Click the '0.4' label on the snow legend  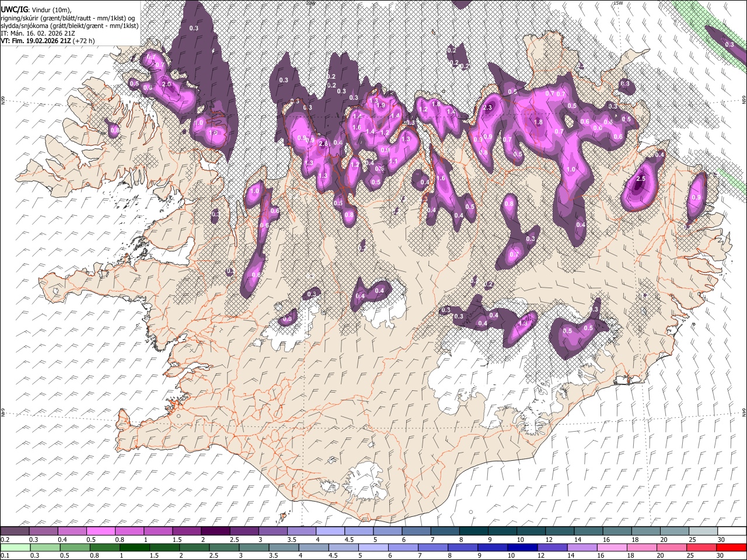pos(62,540)
